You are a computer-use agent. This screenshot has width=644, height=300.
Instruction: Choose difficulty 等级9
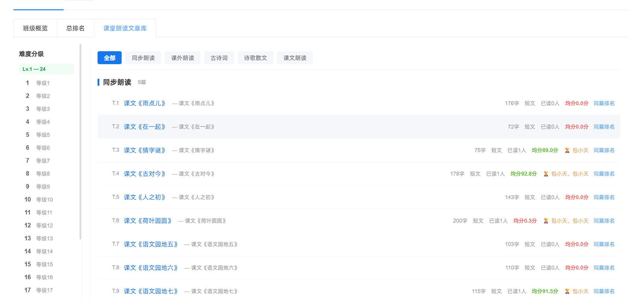click(43, 186)
